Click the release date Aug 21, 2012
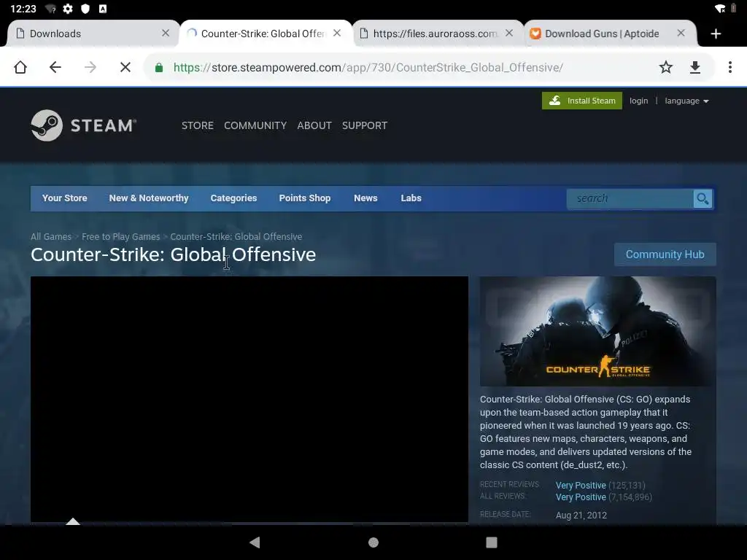Image resolution: width=747 pixels, height=560 pixels. click(581, 516)
